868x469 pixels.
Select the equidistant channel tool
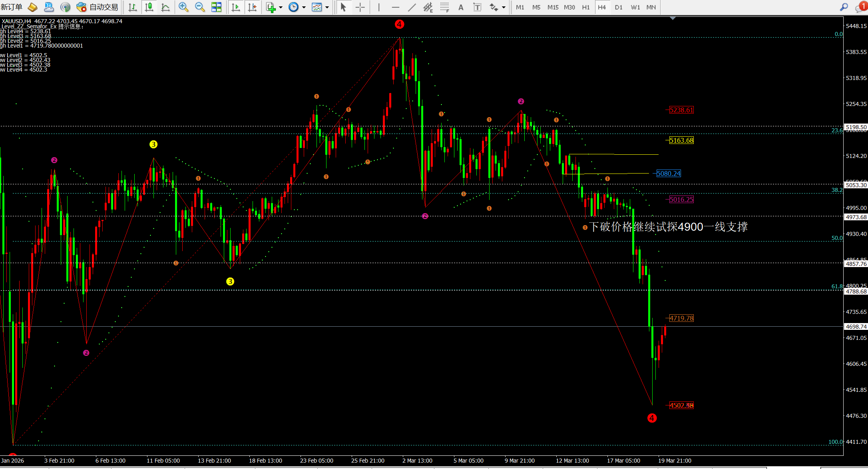click(428, 7)
